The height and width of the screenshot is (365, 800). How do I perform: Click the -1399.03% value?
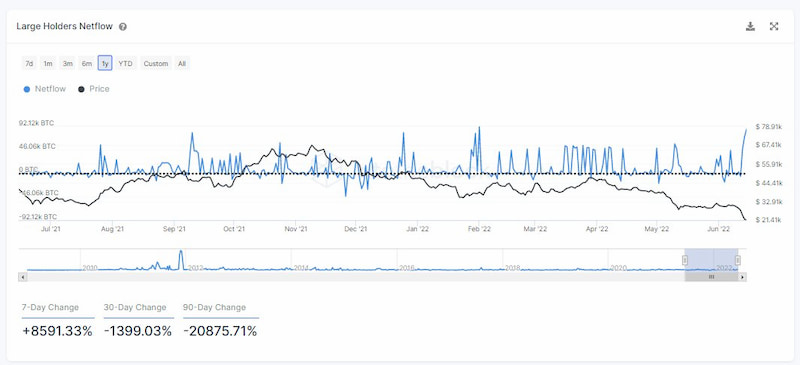[138, 331]
